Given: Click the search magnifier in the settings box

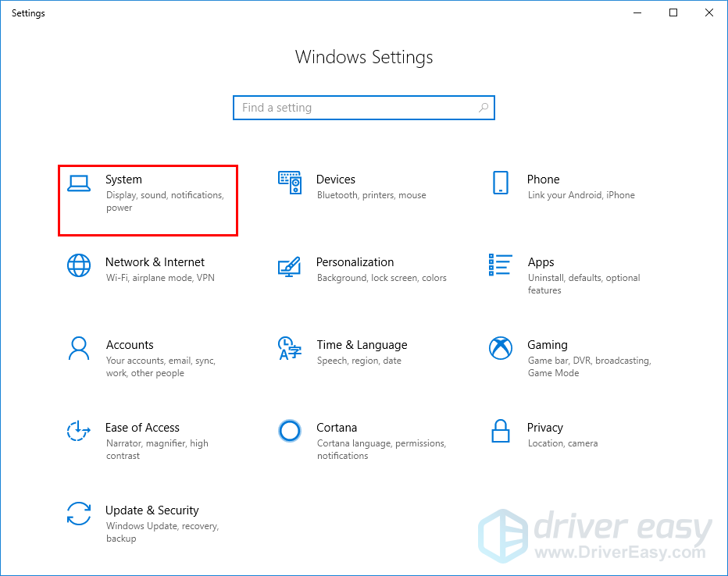Looking at the screenshot, I should click(484, 107).
